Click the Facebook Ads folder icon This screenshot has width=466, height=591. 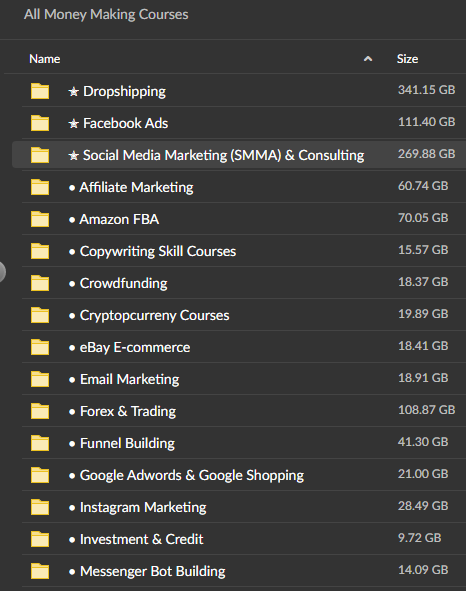[x=40, y=123]
